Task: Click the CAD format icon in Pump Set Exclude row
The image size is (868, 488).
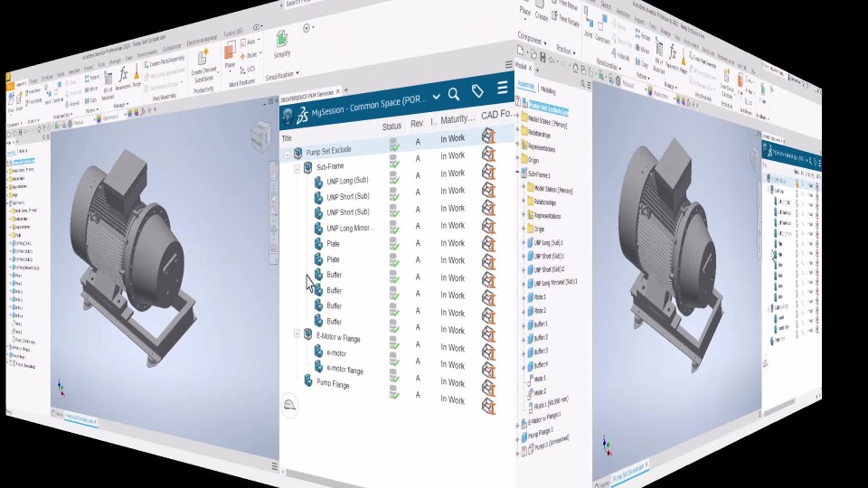Action: tap(488, 136)
